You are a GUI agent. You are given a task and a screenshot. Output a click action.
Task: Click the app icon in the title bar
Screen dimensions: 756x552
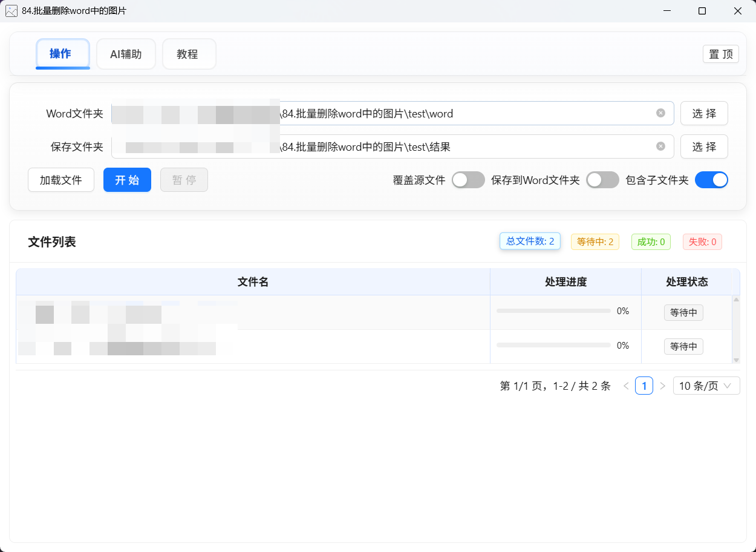click(11, 10)
